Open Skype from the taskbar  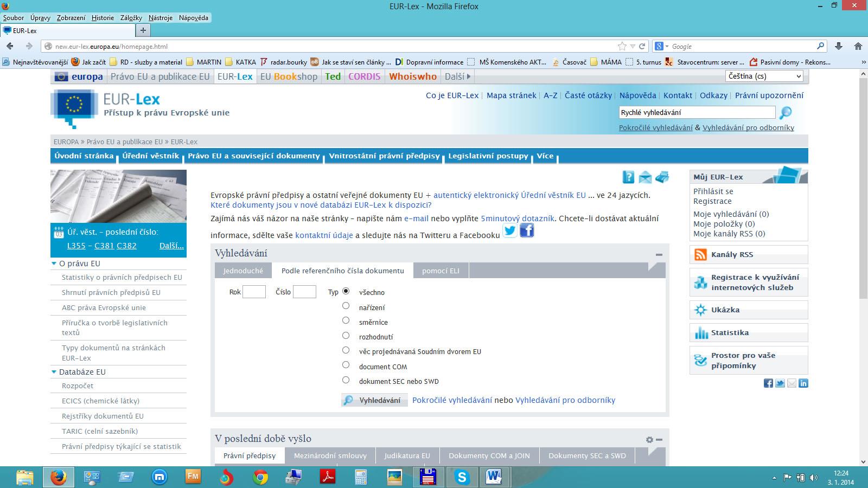462,477
